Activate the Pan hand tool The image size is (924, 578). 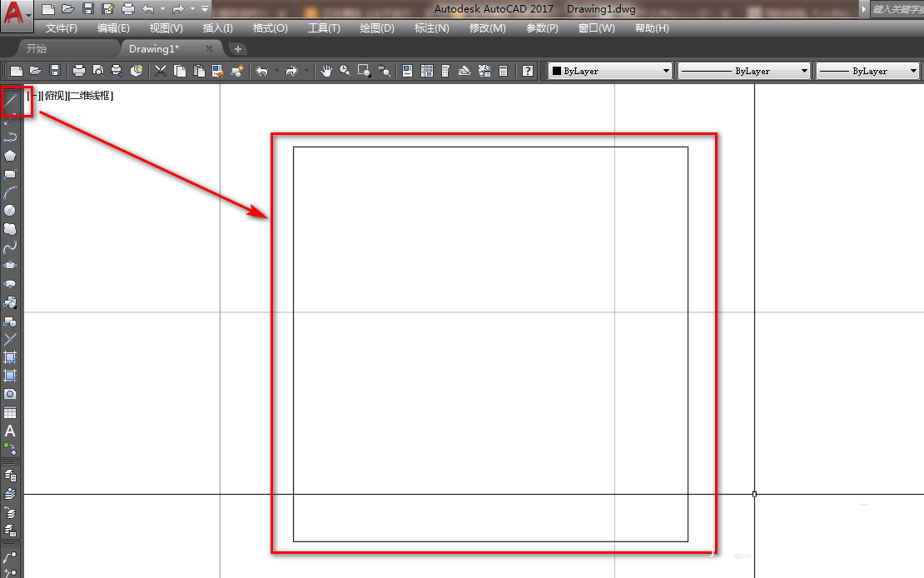(x=325, y=71)
